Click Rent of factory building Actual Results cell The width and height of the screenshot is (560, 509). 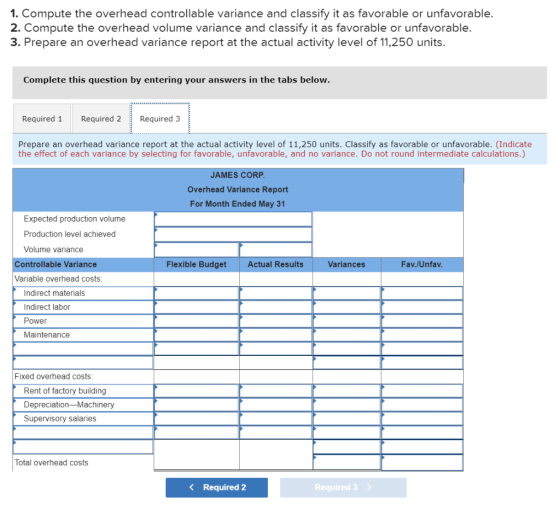(276, 391)
